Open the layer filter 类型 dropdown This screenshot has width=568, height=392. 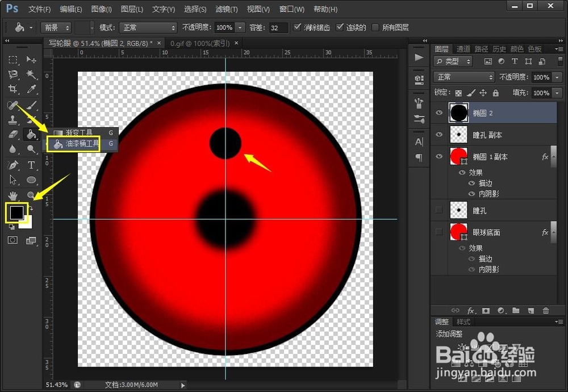click(453, 61)
